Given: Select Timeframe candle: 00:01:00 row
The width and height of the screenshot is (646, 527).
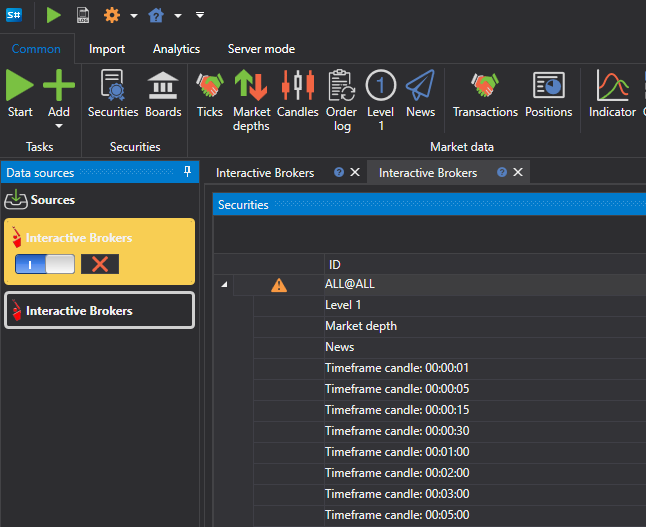Looking at the screenshot, I should coord(449,452).
